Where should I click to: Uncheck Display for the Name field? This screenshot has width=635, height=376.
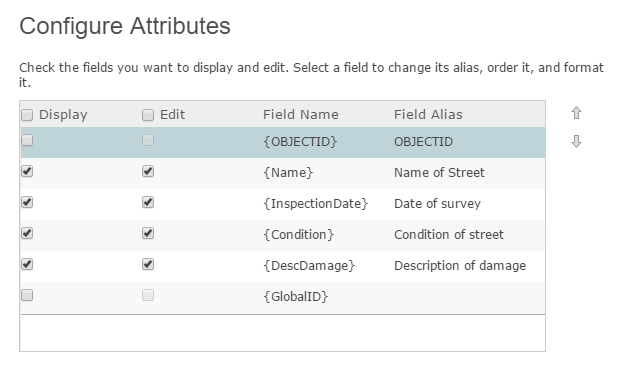27,171
